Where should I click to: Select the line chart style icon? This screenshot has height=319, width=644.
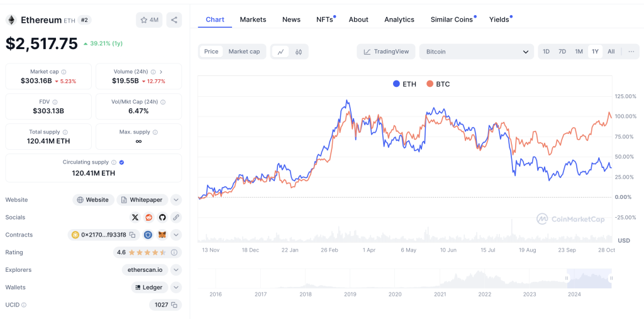pos(281,52)
